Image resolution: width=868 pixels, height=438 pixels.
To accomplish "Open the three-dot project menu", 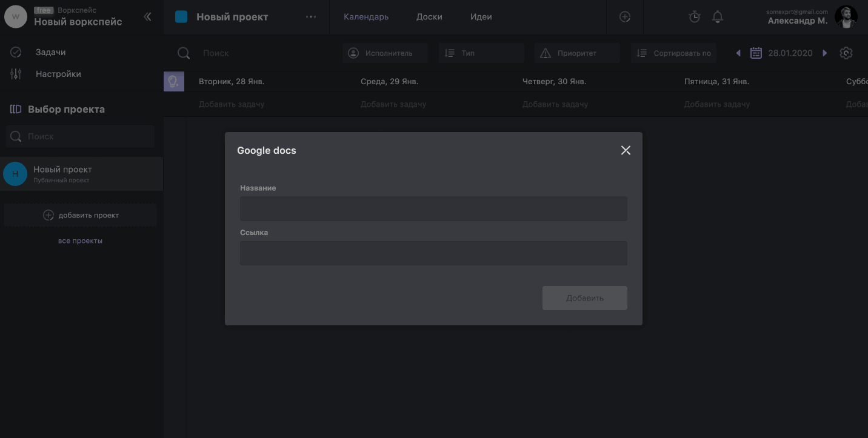I will [x=311, y=17].
